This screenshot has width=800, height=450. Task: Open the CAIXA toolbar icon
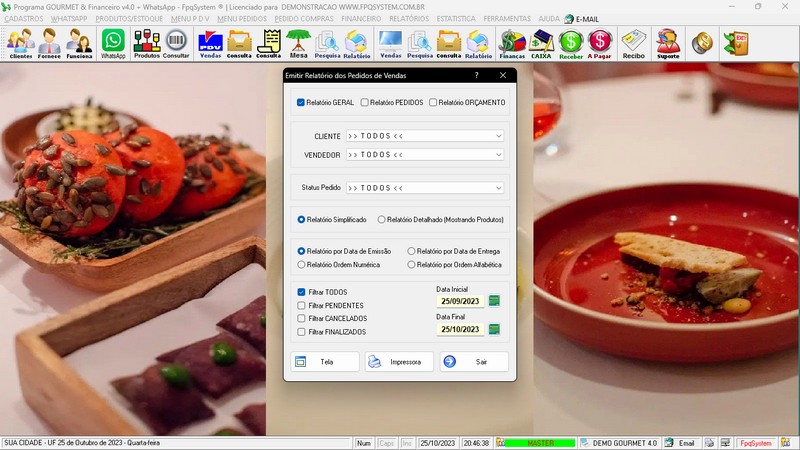[541, 44]
